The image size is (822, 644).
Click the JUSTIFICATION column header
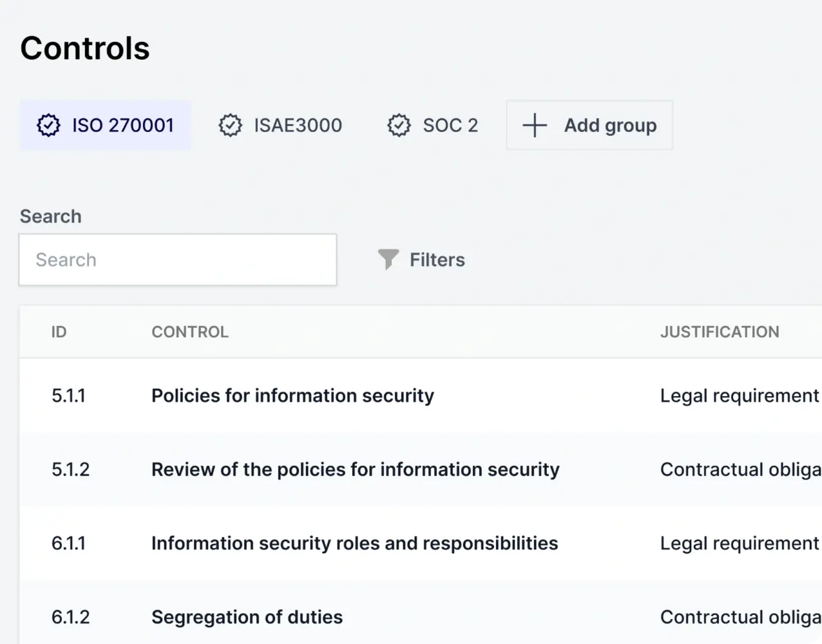click(720, 332)
